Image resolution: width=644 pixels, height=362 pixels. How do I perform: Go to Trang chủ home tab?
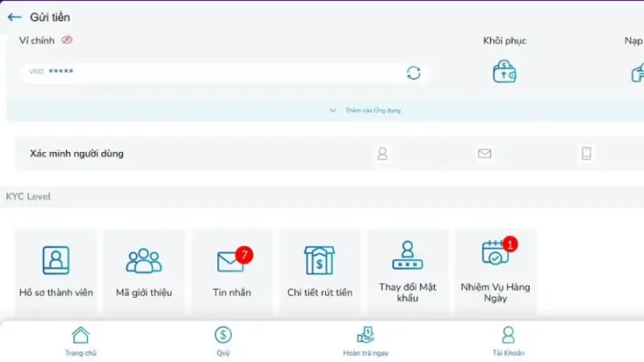click(81, 340)
